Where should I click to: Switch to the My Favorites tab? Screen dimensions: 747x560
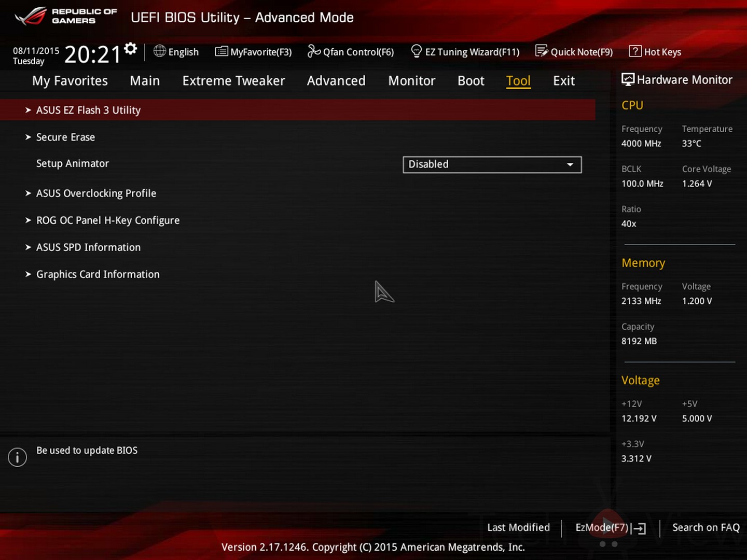click(70, 81)
